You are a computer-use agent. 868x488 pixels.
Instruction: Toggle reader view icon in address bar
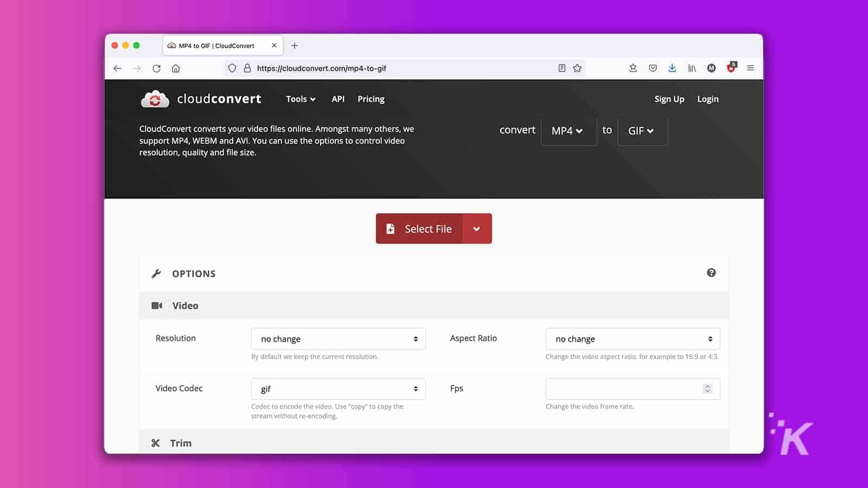[562, 68]
